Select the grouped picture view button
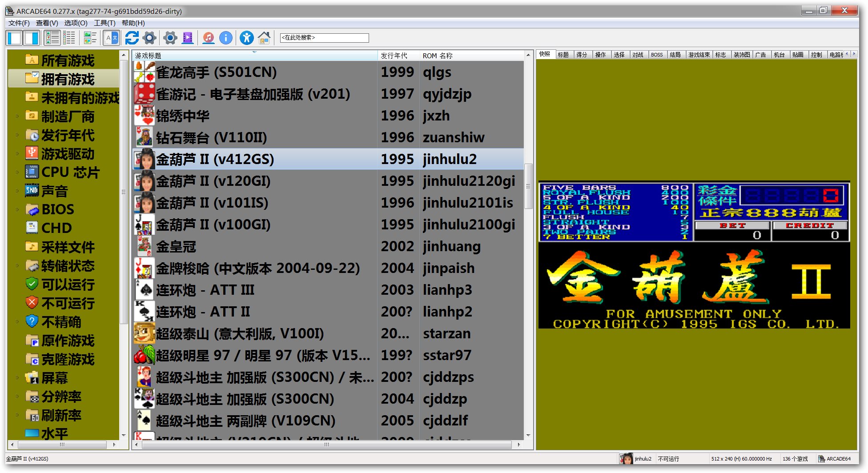 tap(90, 38)
